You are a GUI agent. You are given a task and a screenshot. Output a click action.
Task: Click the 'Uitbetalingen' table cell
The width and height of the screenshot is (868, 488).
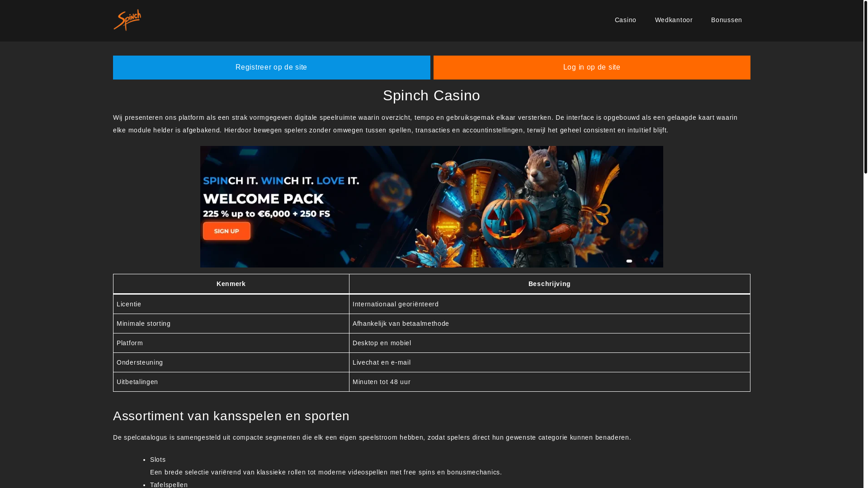[x=231, y=382]
